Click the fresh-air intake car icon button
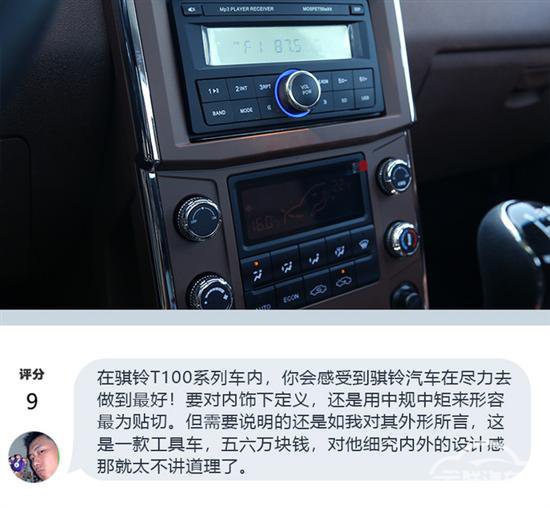 (x=317, y=289)
